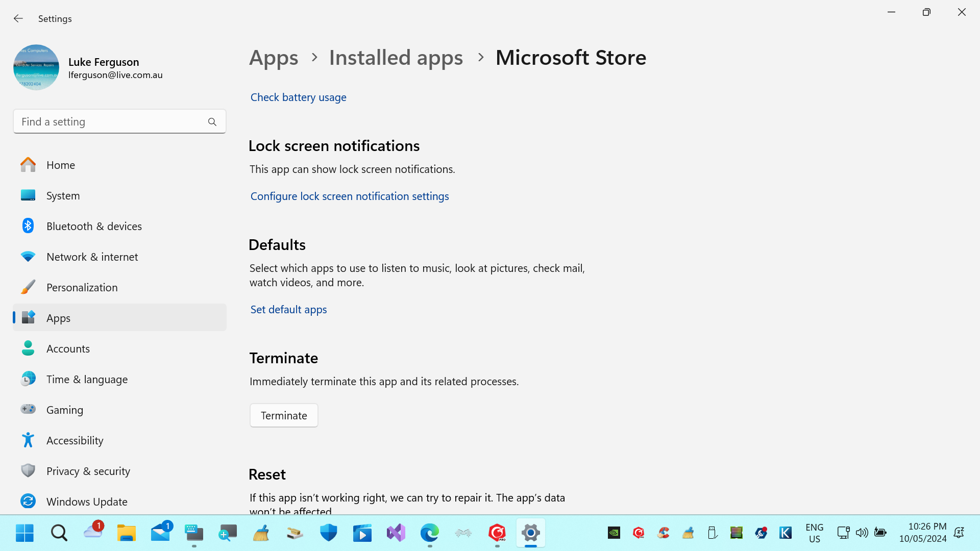980x551 pixels.
Task: Minimize the Settings window
Action: click(x=892, y=12)
